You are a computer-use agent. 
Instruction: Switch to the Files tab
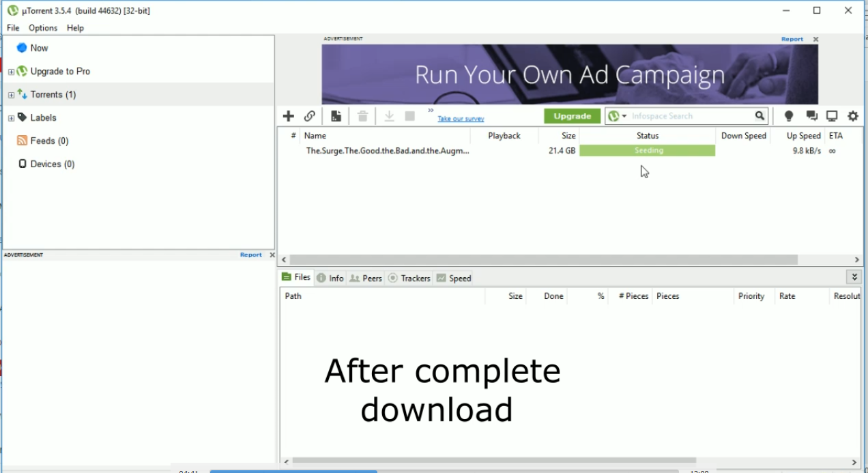coord(296,277)
